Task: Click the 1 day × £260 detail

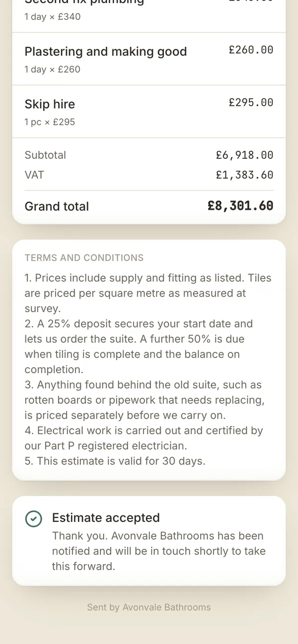Action: (x=52, y=69)
